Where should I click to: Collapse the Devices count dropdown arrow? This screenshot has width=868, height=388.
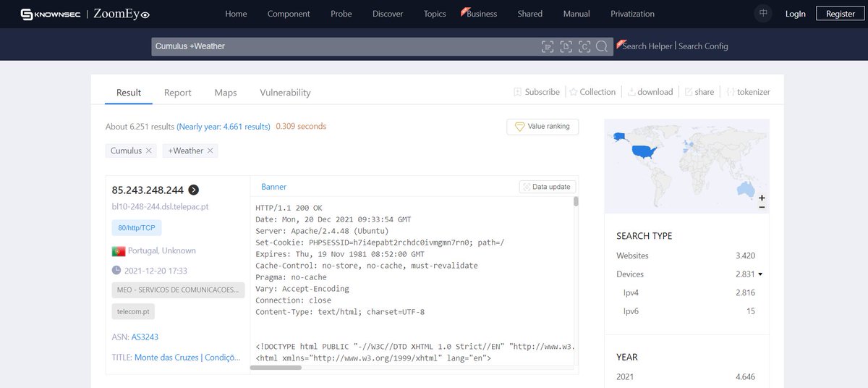click(760, 274)
